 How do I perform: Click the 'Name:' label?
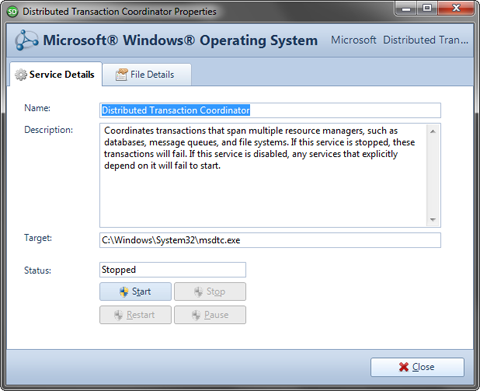[37, 108]
